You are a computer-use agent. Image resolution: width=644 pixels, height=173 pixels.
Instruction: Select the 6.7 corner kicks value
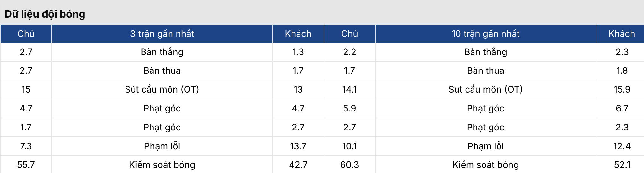[622, 108]
